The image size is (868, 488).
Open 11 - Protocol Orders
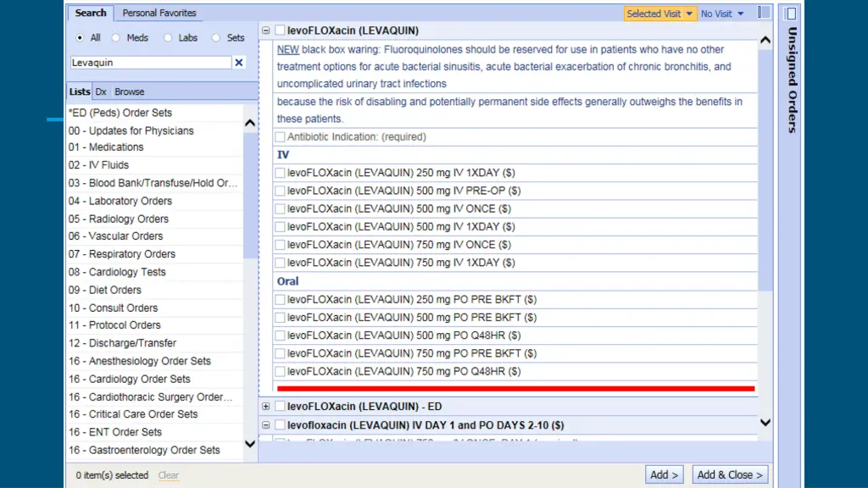tap(114, 324)
